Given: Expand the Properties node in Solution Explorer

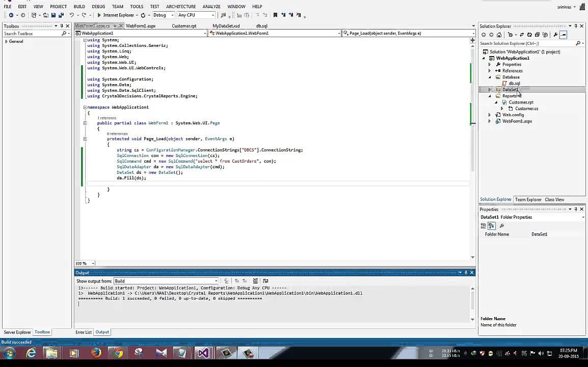Looking at the screenshot, I should coord(489,65).
